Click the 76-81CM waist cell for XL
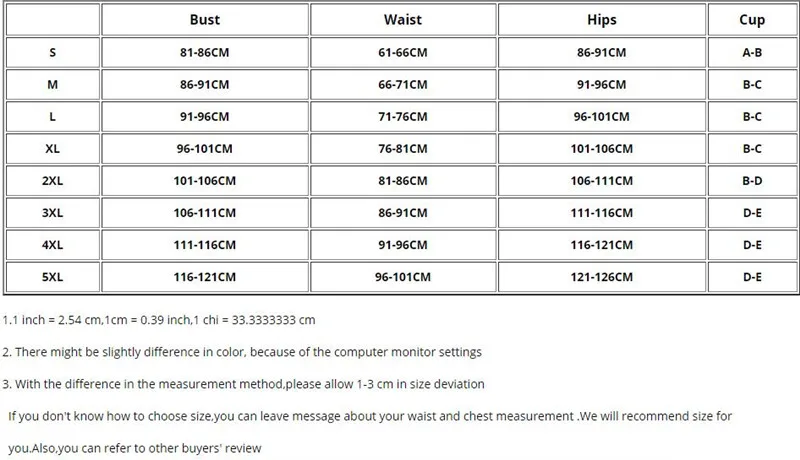 coord(403,149)
